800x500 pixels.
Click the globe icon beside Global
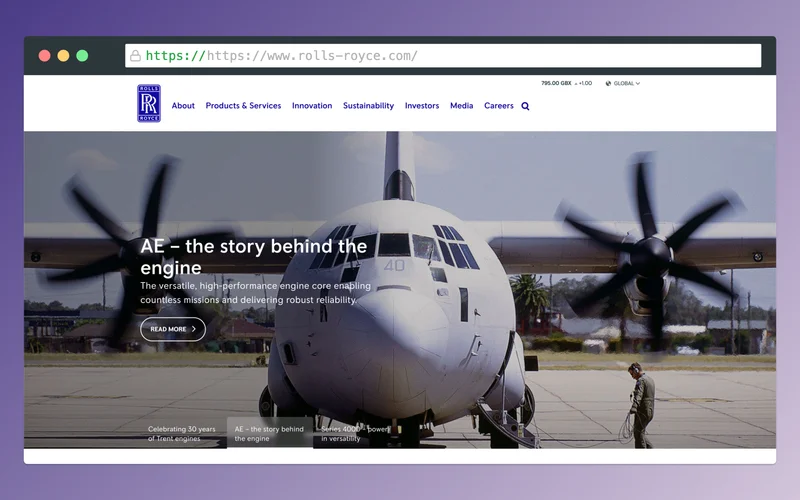[x=608, y=84]
